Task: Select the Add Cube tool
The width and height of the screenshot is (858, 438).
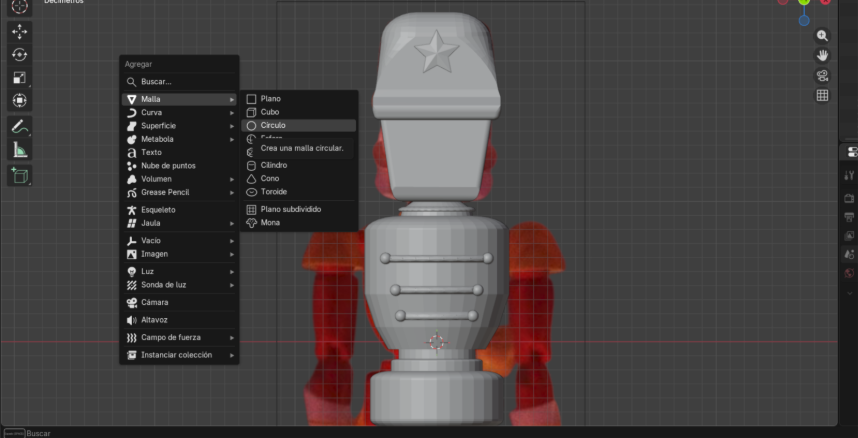Action: click(20, 175)
